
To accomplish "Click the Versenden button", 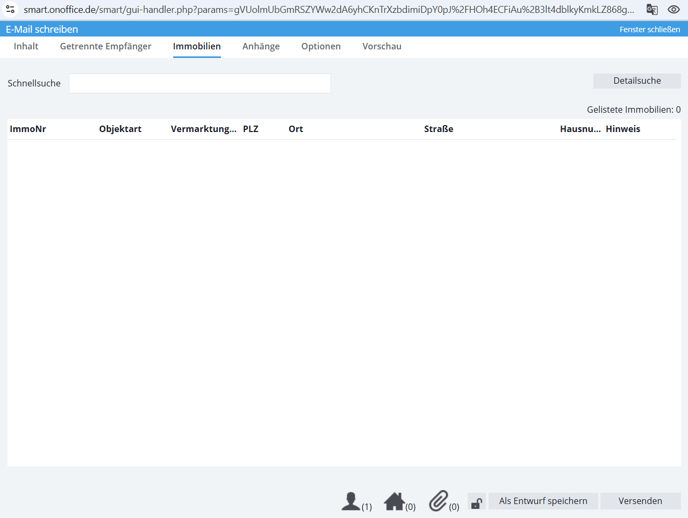I will [640, 501].
